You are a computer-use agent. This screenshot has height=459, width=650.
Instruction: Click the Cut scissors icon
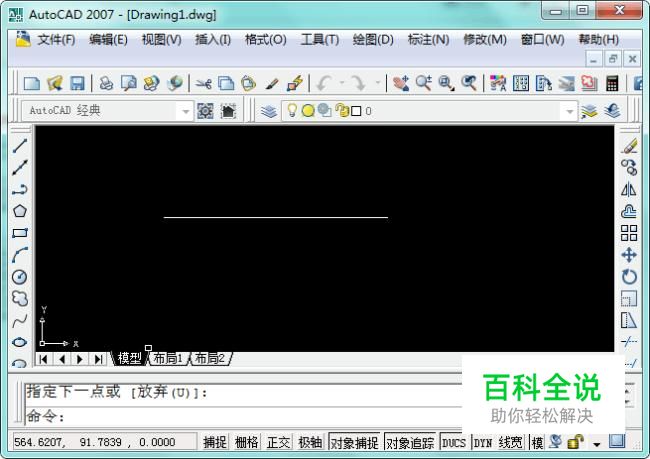[x=203, y=83]
